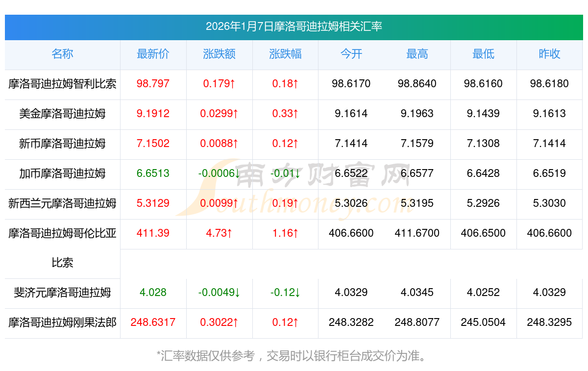Select the 最新价 column header

tap(153, 54)
